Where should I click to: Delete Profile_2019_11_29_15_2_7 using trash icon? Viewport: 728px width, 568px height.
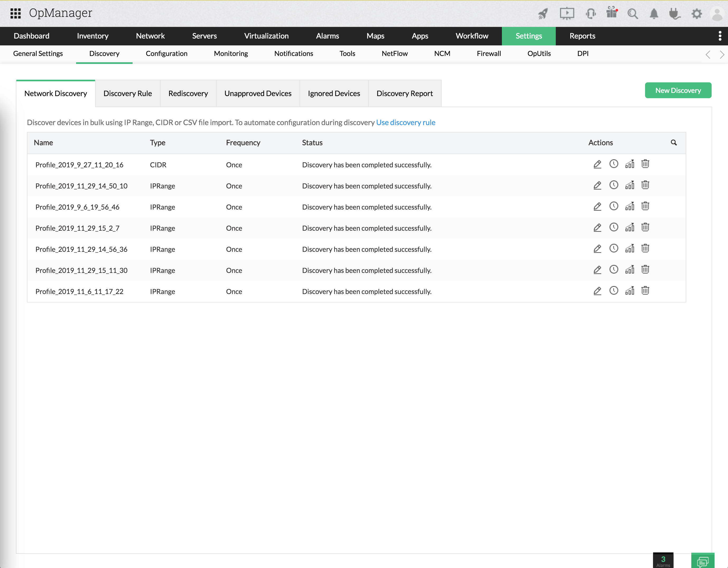point(645,228)
